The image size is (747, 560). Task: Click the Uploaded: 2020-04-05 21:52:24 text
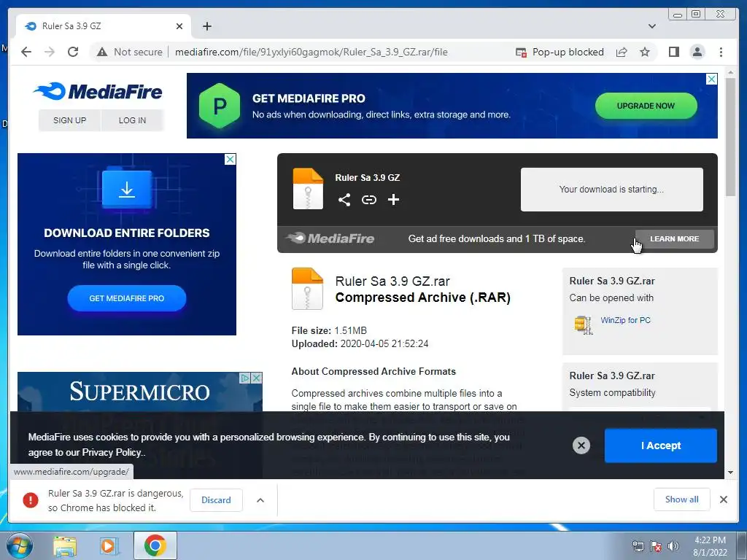[360, 344]
